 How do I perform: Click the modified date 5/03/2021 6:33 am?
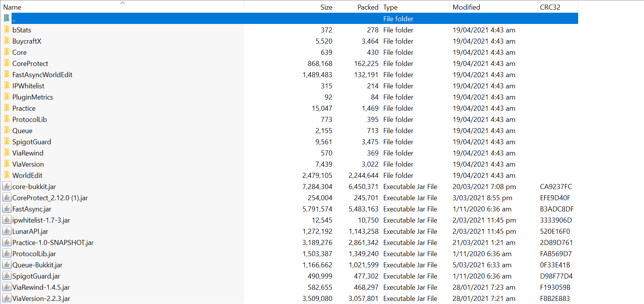pyautogui.click(x=482, y=265)
